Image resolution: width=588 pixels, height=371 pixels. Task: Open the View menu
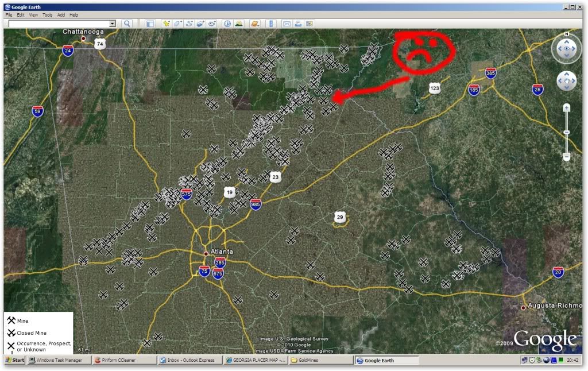pyautogui.click(x=33, y=15)
